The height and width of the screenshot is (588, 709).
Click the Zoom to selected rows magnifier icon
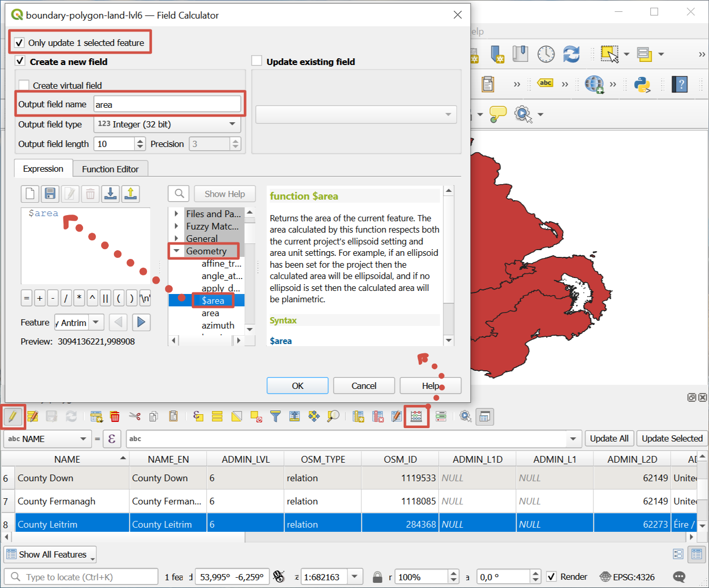click(334, 416)
